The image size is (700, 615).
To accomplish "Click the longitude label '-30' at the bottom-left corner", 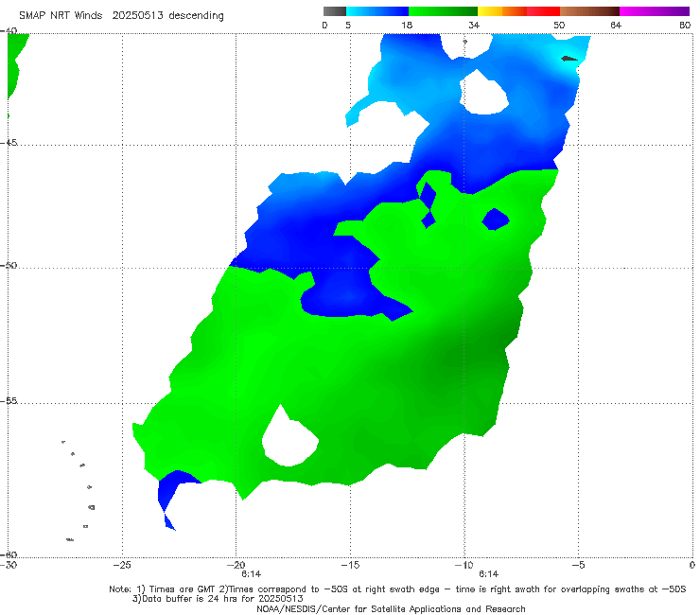I will pos(9,565).
